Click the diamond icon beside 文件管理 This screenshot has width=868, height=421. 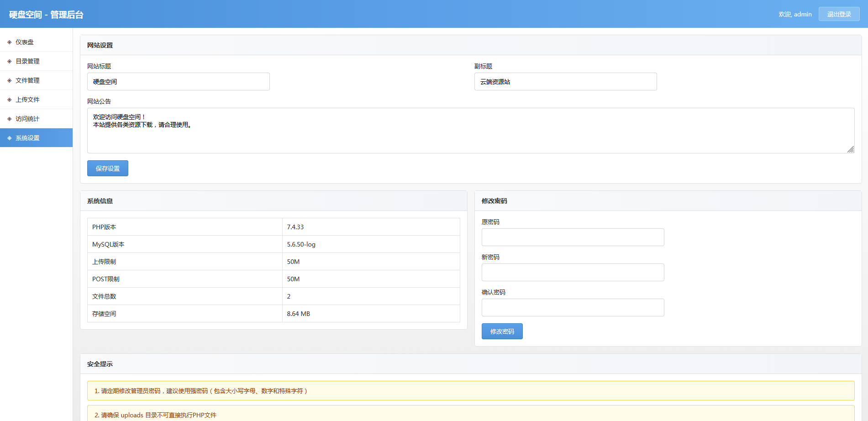pos(9,80)
